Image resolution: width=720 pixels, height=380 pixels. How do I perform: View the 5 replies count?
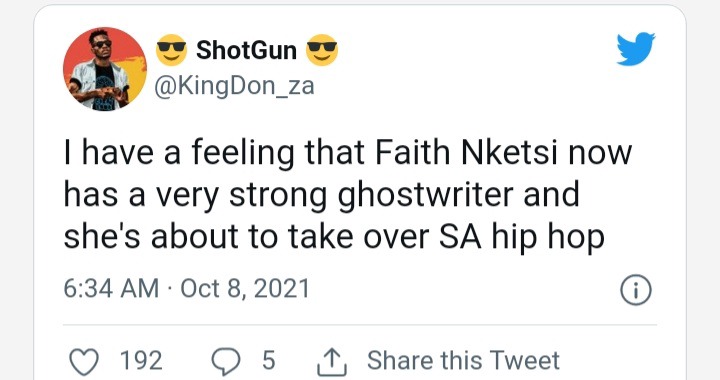(x=269, y=361)
